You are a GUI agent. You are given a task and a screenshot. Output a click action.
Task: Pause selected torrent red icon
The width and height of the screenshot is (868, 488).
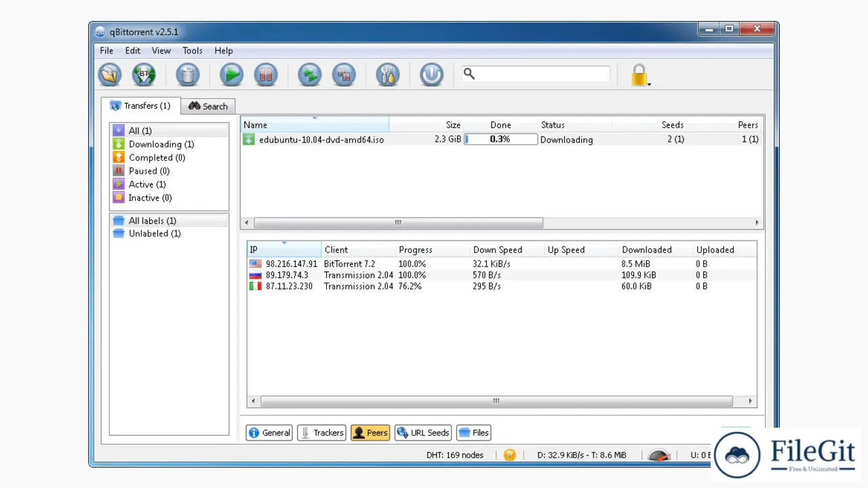(x=266, y=75)
